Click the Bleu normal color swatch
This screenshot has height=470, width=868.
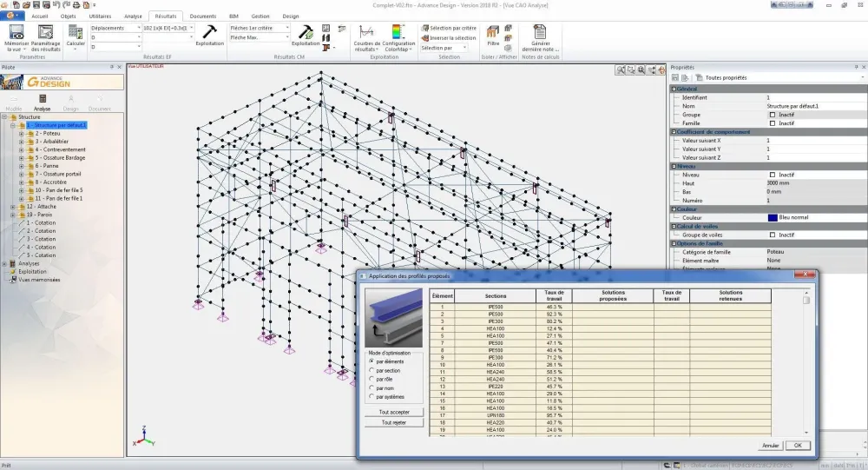[x=773, y=218]
